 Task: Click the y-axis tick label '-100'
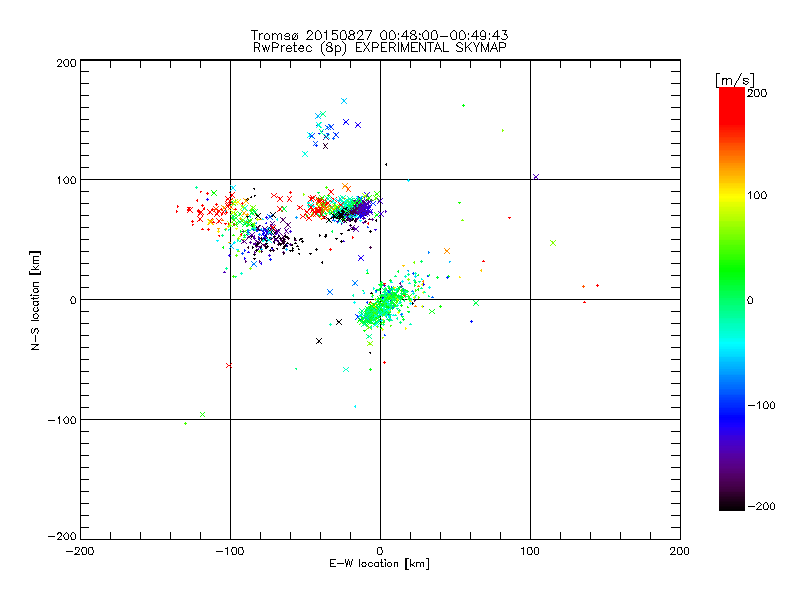62,420
